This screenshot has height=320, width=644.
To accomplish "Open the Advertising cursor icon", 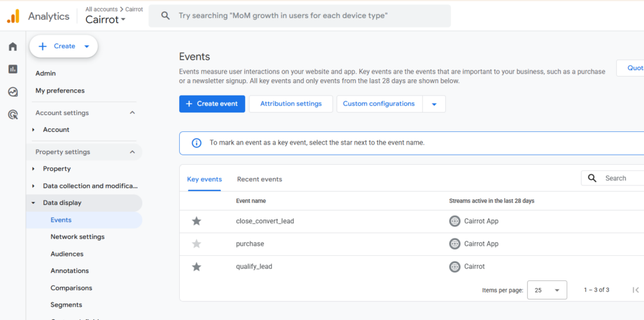I will click(x=13, y=114).
